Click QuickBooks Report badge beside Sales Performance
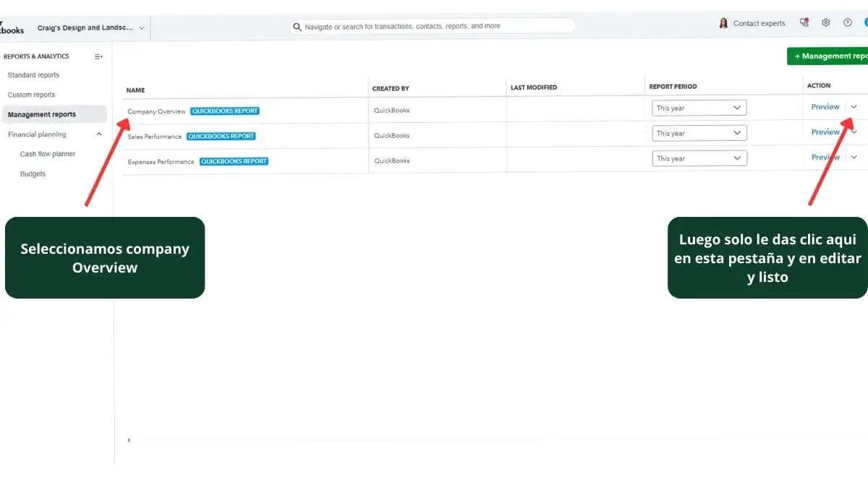This screenshot has height=488, width=868. pos(221,136)
